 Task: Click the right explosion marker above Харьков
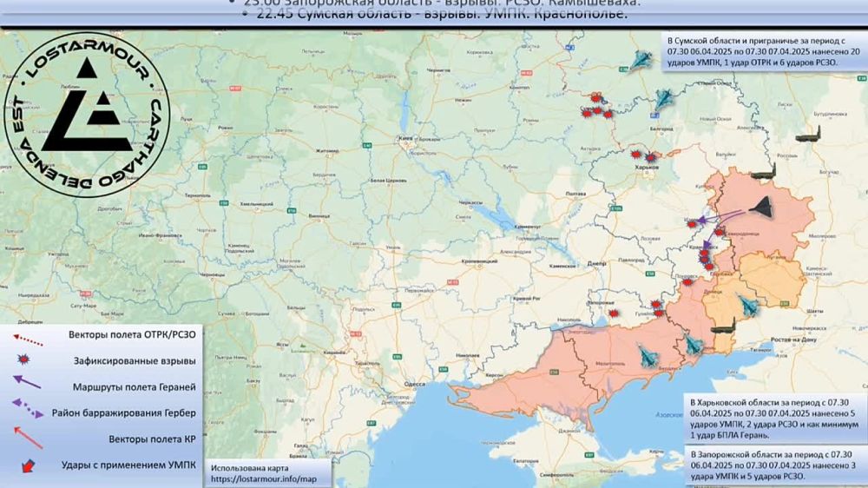click(651, 157)
